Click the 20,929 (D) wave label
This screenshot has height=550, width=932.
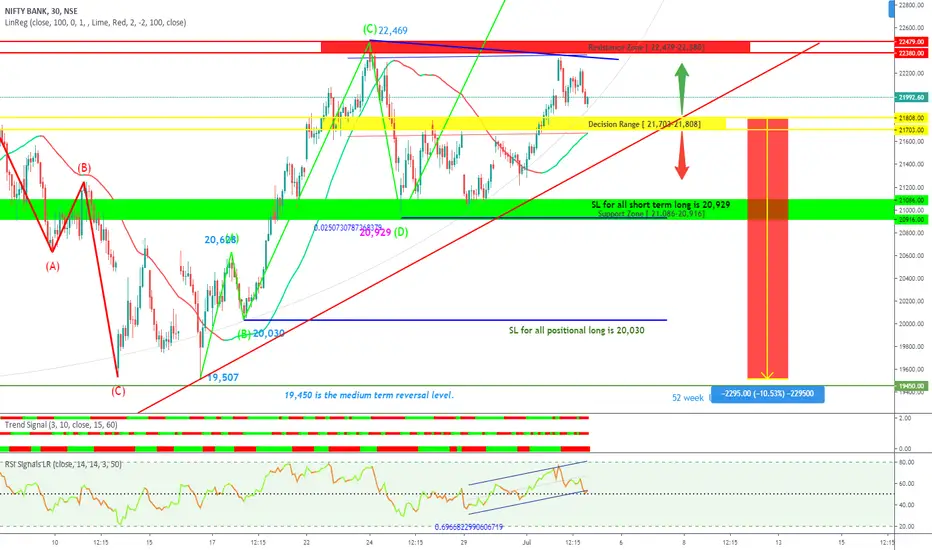pyautogui.click(x=384, y=232)
